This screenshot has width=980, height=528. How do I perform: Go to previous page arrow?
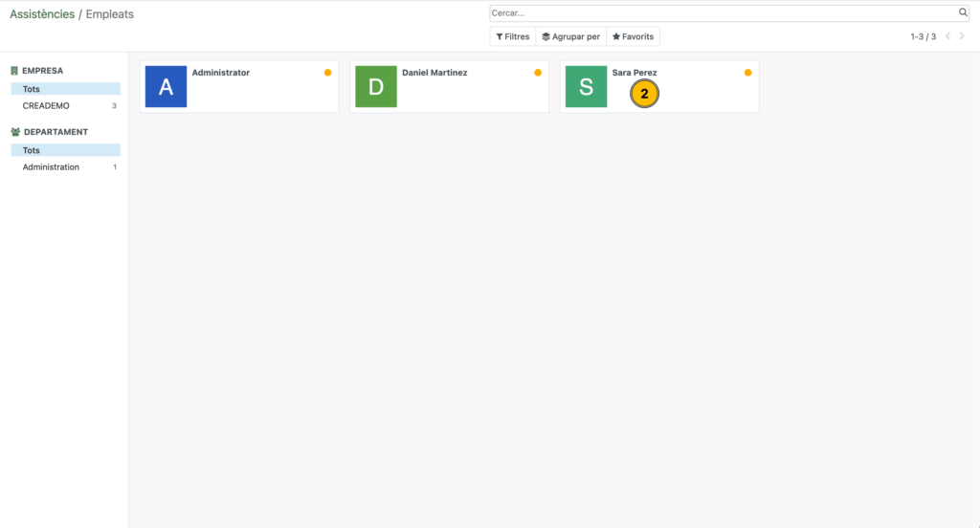[947, 36]
